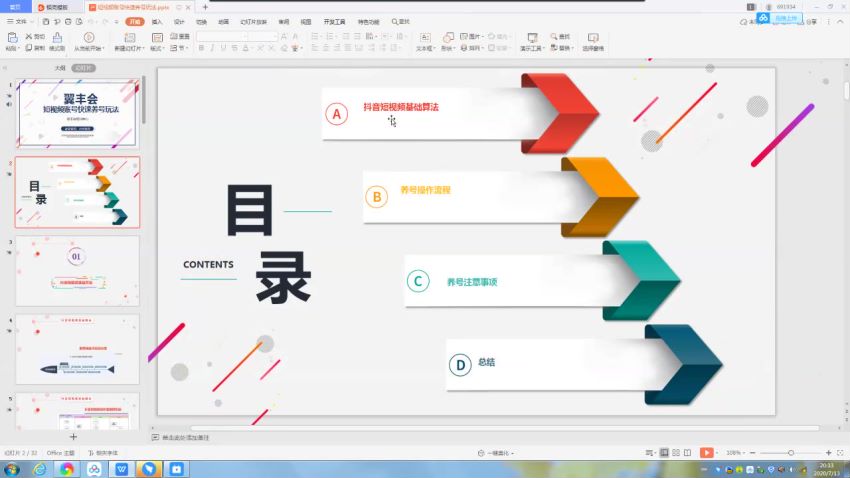Viewport: 850px width, 478px height.
Task: Open the Presentation Tools icon
Action: point(532,37)
